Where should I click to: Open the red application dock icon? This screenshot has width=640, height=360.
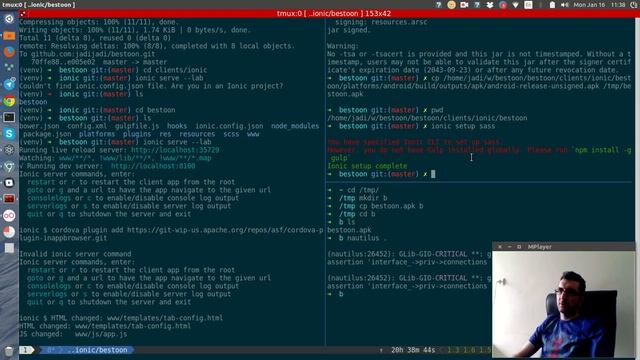pos(9,199)
